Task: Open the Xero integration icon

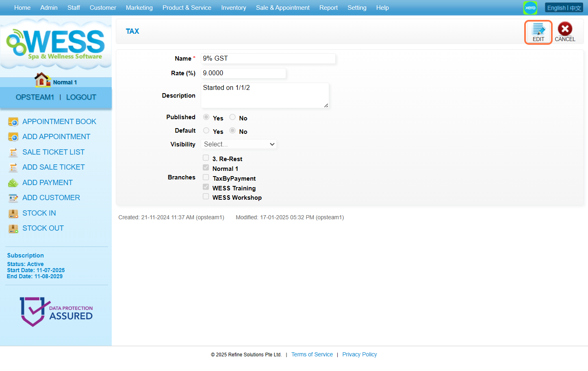Action: 530,8
